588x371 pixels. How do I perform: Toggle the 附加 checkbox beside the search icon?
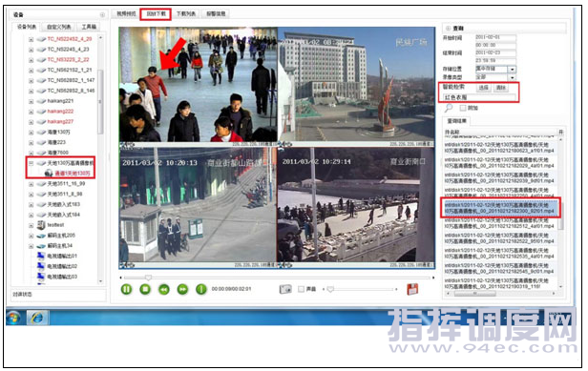[463, 108]
